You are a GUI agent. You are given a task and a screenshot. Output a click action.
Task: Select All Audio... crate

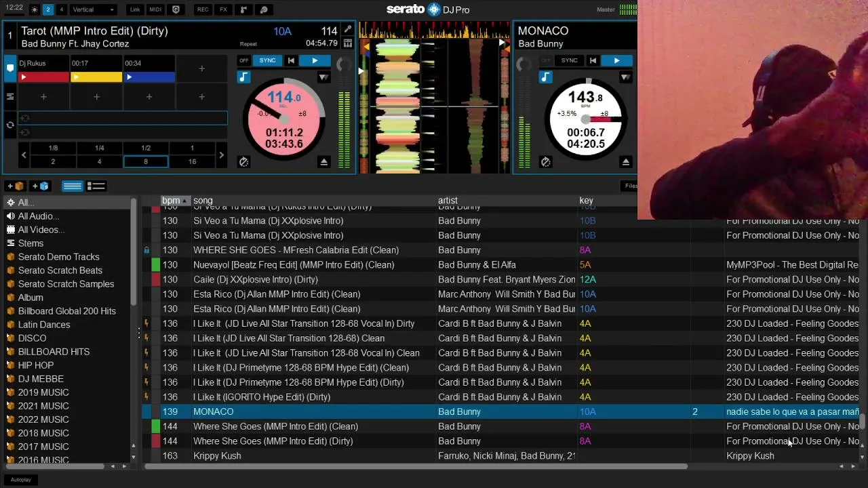click(68, 216)
